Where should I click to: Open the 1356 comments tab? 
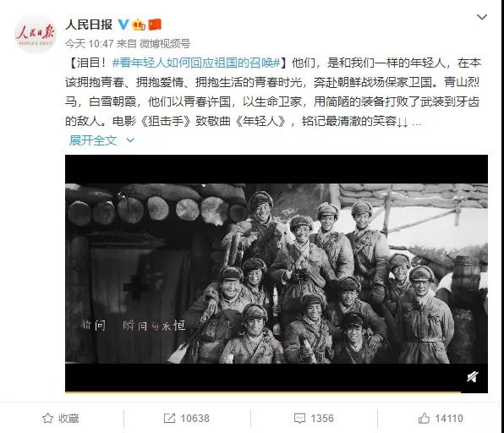(x=314, y=419)
